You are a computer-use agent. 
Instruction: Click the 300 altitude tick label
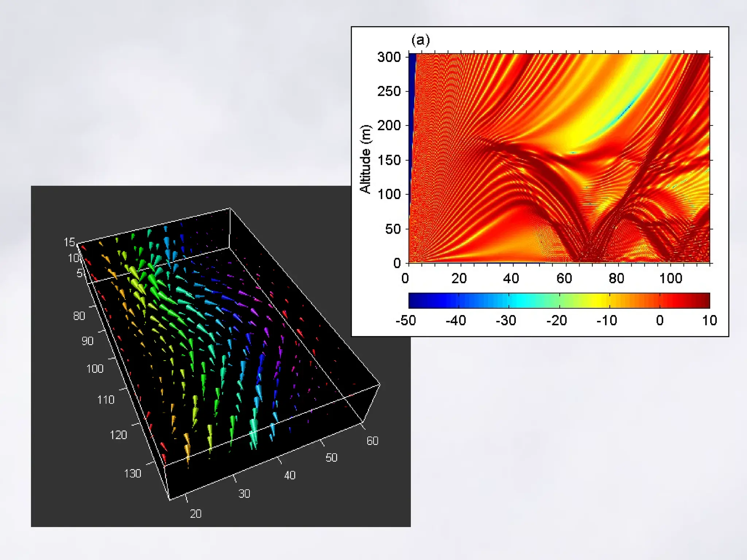[x=388, y=57]
